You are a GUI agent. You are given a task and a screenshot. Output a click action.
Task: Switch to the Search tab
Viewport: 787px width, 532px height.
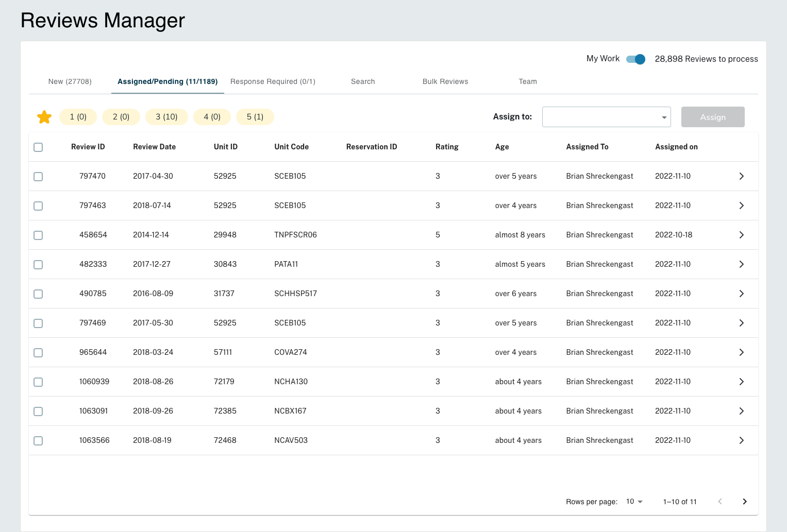coord(363,81)
